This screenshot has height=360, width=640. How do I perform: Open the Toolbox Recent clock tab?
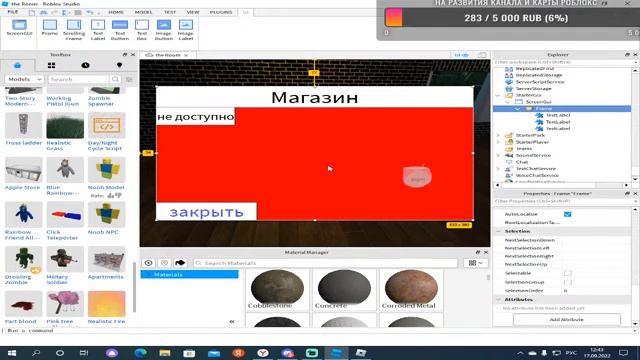[x=85, y=65]
